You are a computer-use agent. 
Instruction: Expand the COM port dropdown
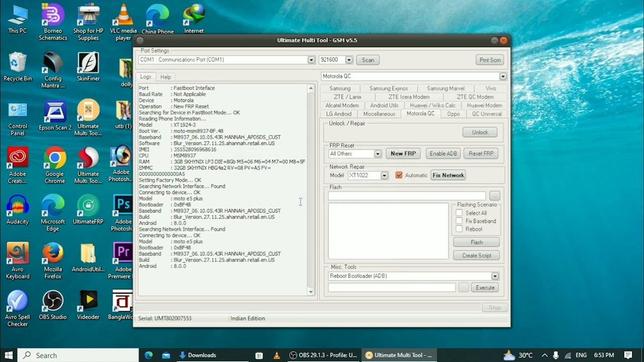point(311,60)
